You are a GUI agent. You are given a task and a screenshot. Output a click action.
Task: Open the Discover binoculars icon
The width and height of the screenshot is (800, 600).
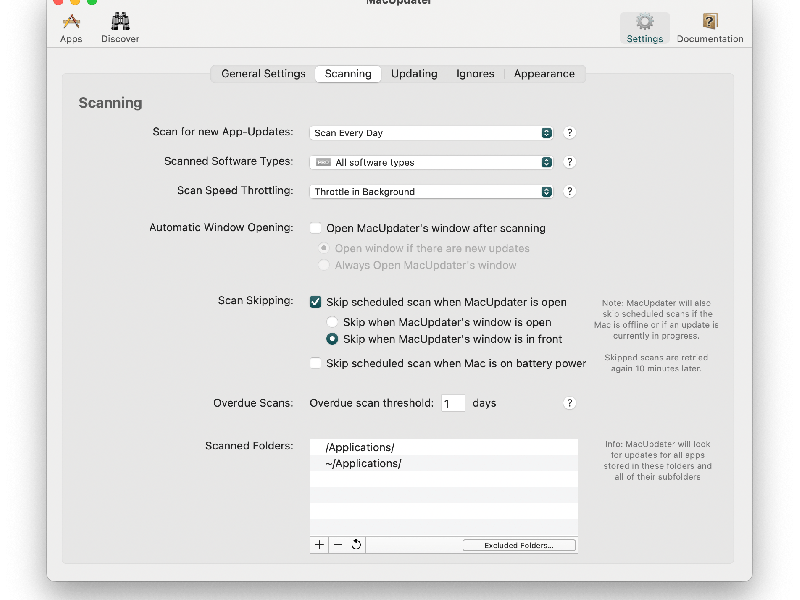pos(120,28)
